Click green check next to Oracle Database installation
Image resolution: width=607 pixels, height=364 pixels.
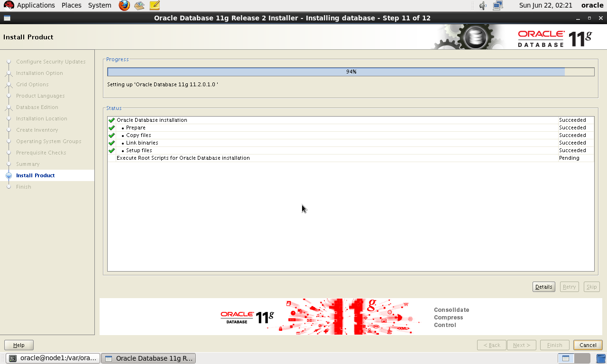point(111,120)
